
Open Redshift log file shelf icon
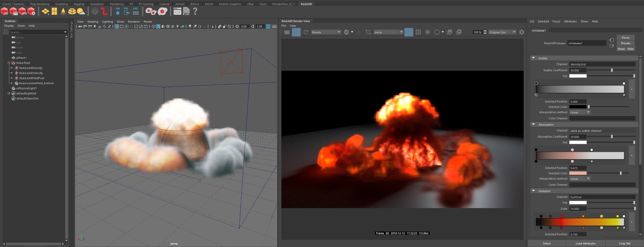pos(186,11)
